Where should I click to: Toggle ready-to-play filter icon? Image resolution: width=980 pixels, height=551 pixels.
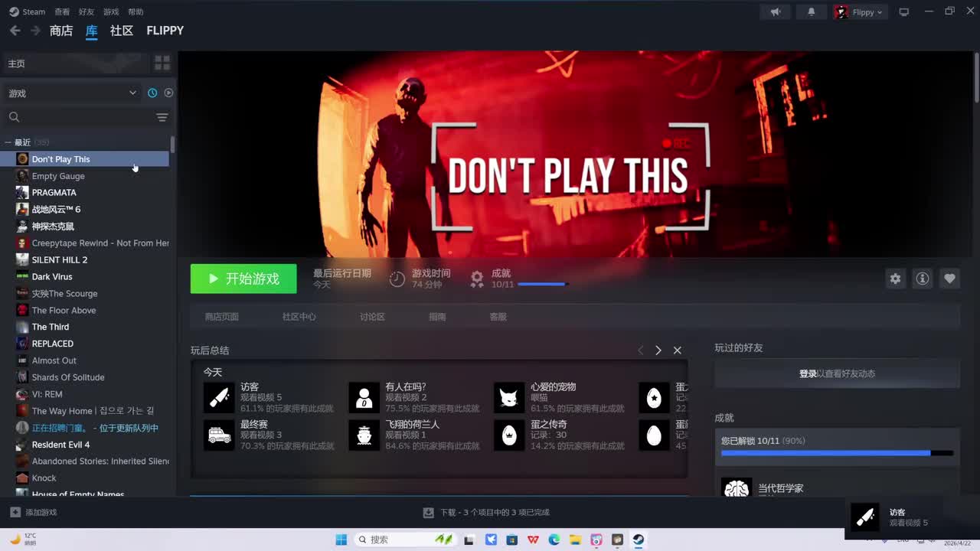(168, 93)
